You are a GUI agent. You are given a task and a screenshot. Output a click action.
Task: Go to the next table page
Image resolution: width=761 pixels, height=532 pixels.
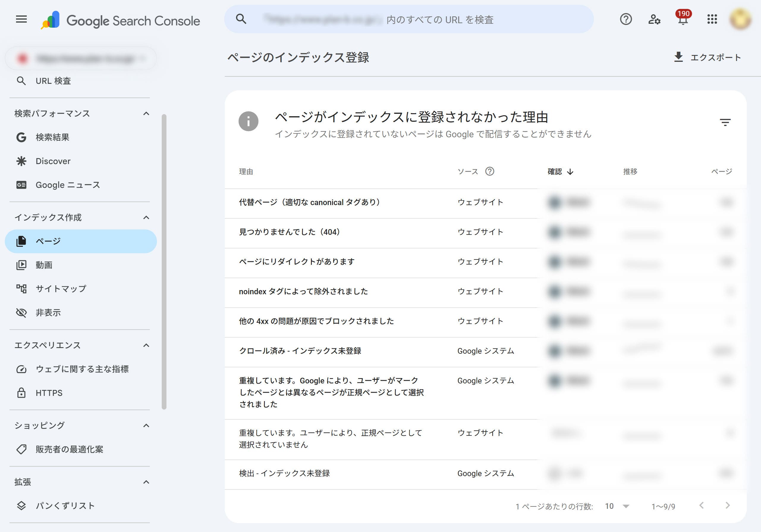(727, 506)
